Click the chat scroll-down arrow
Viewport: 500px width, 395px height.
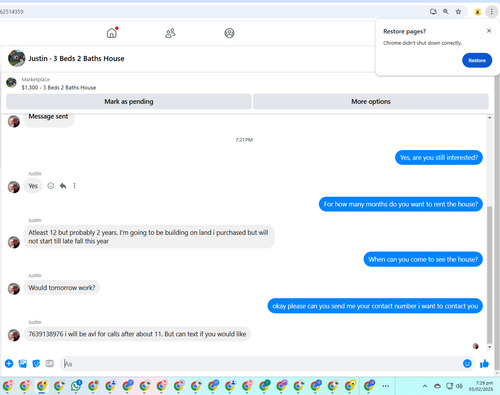[x=489, y=347]
